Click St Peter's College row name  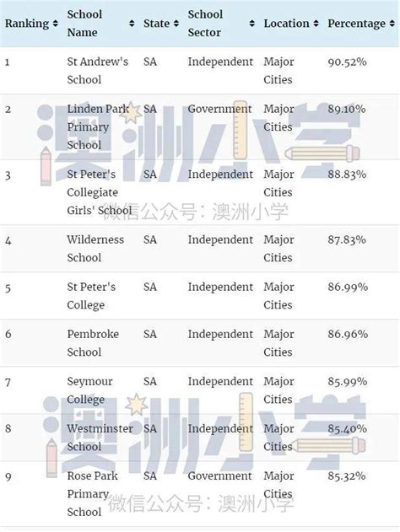coord(91,296)
